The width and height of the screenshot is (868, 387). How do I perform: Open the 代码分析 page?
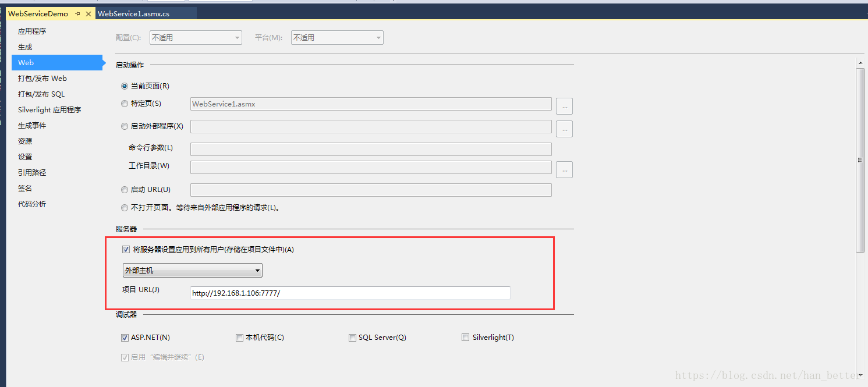pyautogui.click(x=32, y=204)
